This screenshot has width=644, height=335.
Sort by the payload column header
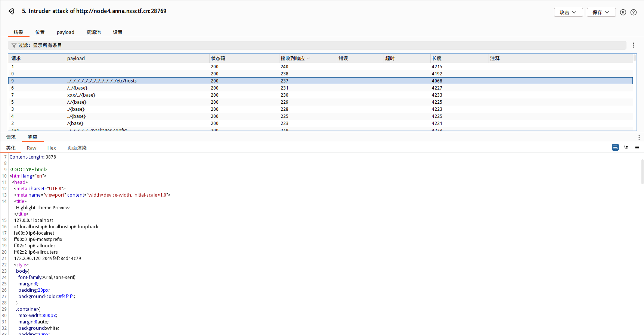(x=137, y=59)
